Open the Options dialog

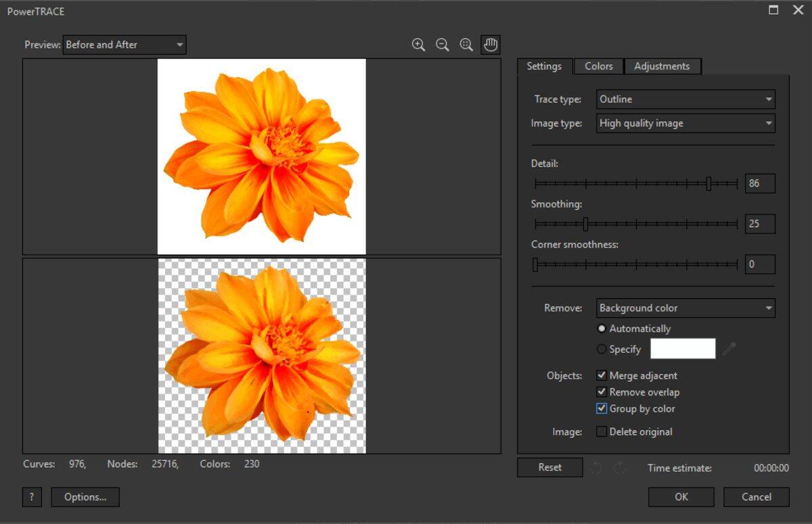85,496
